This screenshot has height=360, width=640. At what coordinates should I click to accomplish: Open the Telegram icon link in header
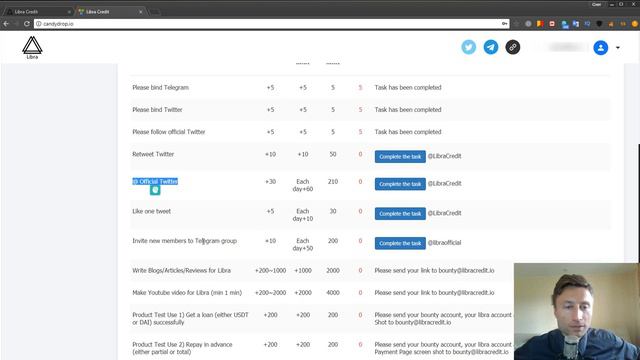coord(491,47)
